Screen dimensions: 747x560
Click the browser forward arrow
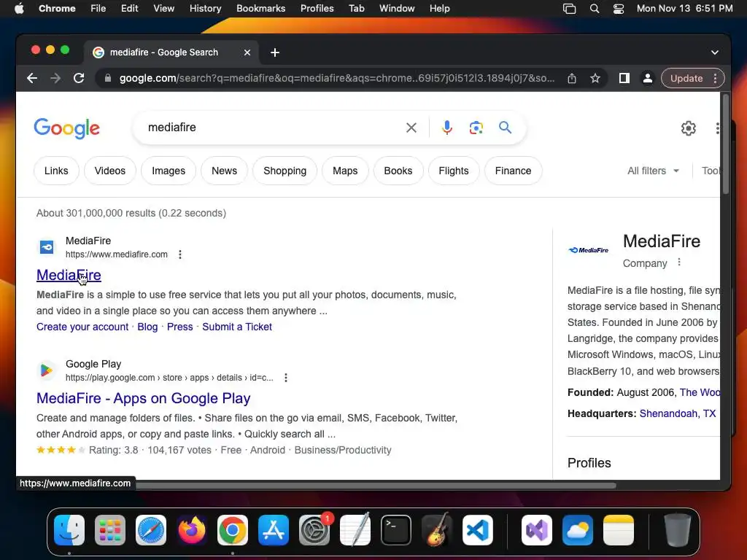(x=55, y=78)
